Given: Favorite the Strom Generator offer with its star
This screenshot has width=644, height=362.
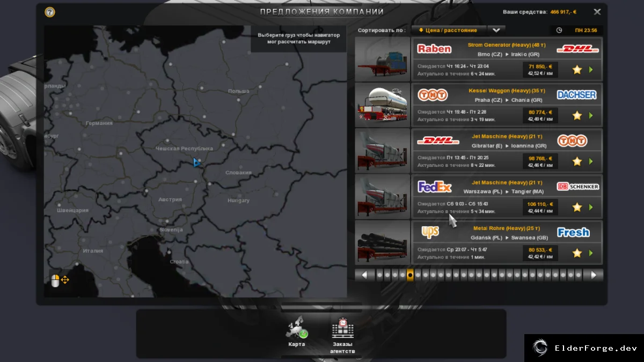Looking at the screenshot, I should 577,70.
